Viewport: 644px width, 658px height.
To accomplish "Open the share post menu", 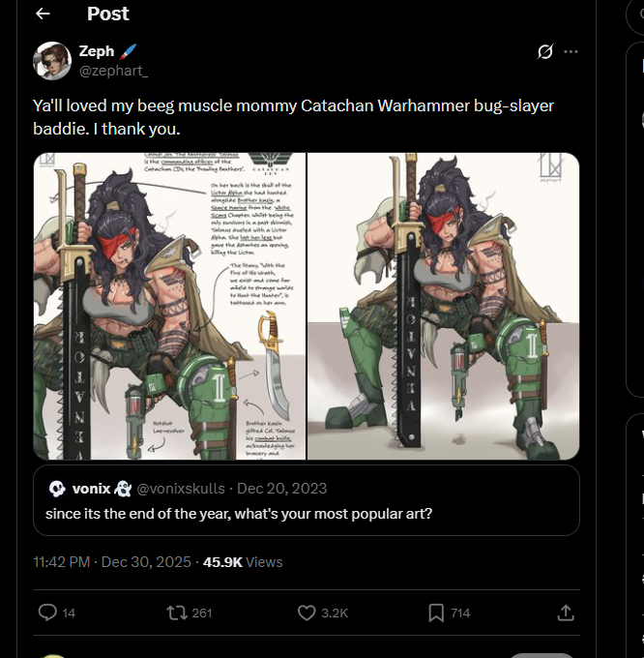I will point(566,613).
